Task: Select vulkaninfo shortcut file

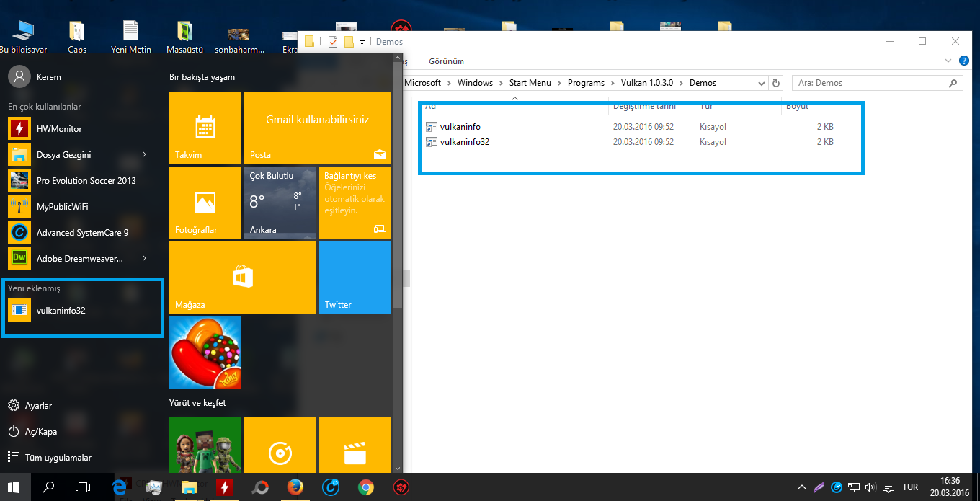Action: (460, 127)
